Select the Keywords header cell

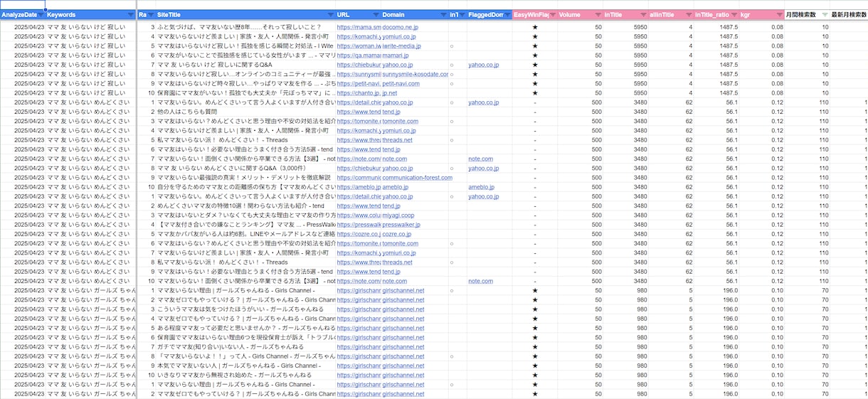coord(90,15)
